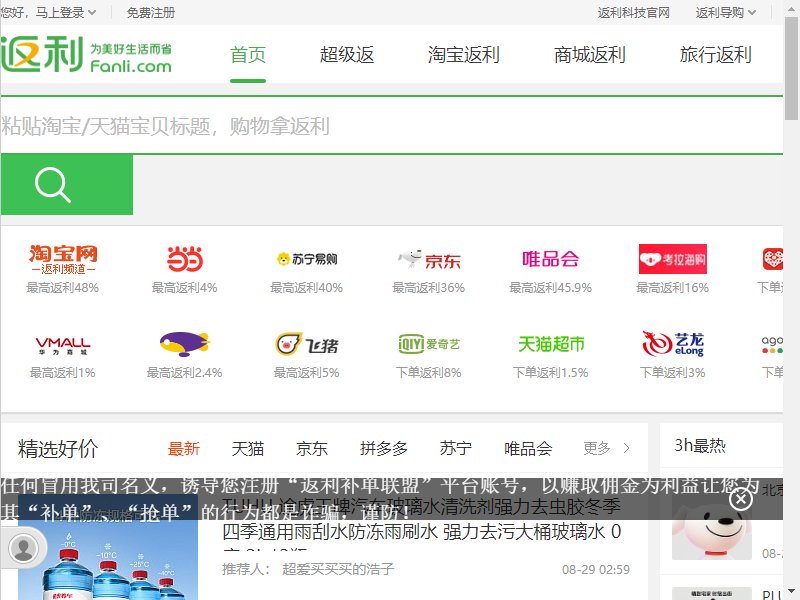Expand the 返利导购 dropdown

(x=726, y=12)
